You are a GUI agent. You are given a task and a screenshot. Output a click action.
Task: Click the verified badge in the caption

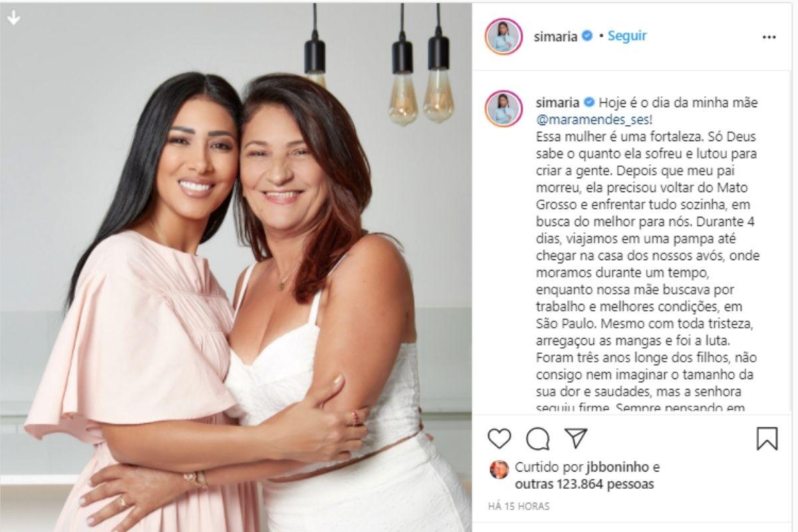click(589, 102)
